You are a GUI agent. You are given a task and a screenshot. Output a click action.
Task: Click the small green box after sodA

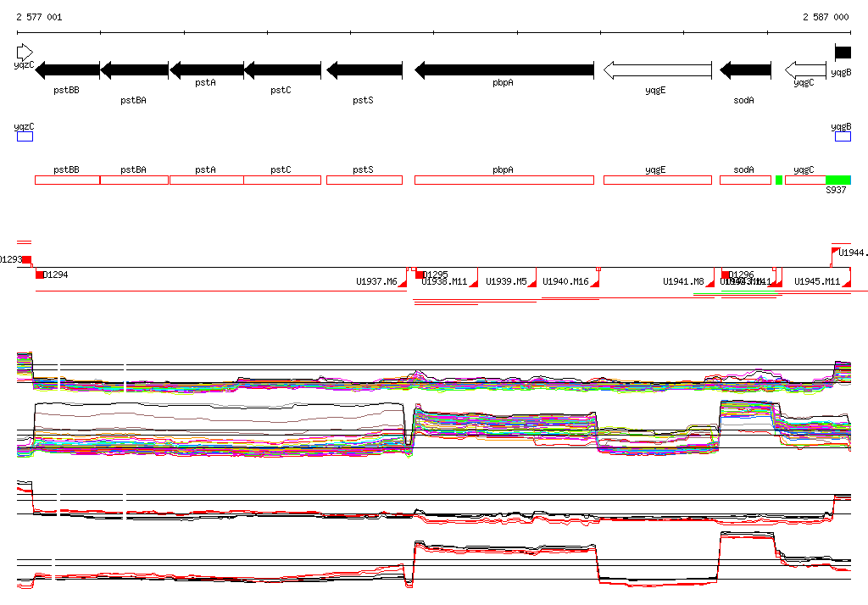(779, 180)
